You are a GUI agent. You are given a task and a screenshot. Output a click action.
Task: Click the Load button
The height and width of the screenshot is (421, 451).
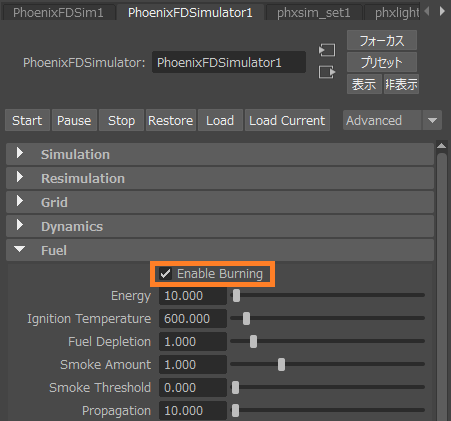coord(220,120)
